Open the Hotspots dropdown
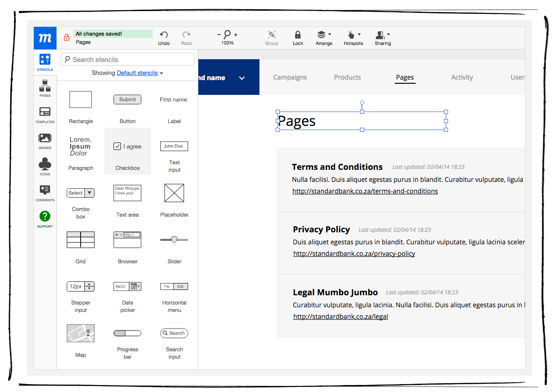The width and height of the screenshot is (556, 392). (354, 38)
